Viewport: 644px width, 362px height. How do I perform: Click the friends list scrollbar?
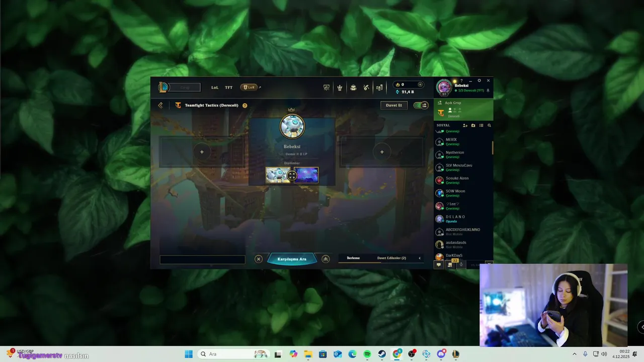coord(492,148)
